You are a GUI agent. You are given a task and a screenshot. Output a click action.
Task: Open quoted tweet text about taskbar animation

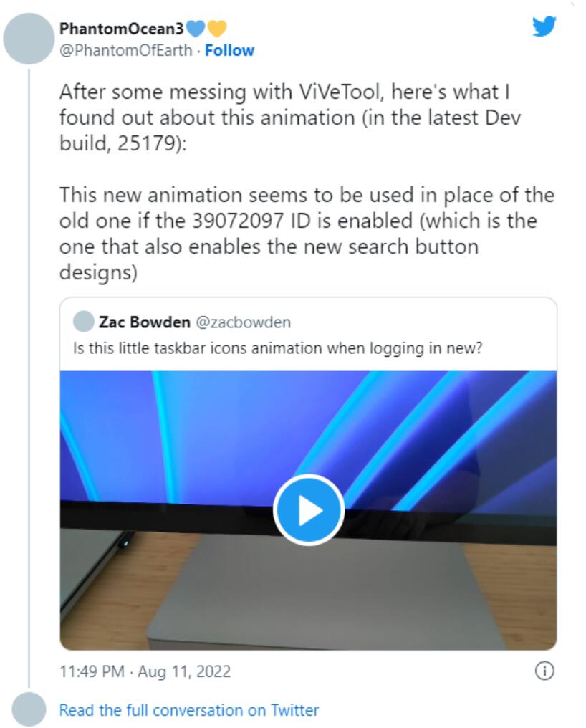point(278,348)
